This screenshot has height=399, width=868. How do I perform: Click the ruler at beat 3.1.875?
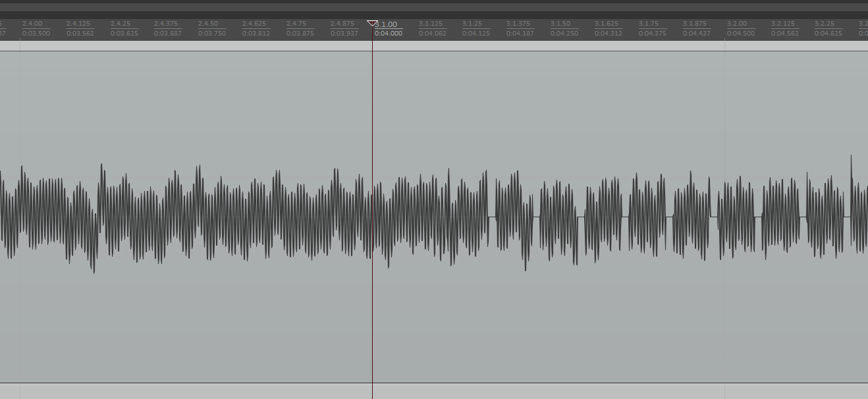pos(695,24)
